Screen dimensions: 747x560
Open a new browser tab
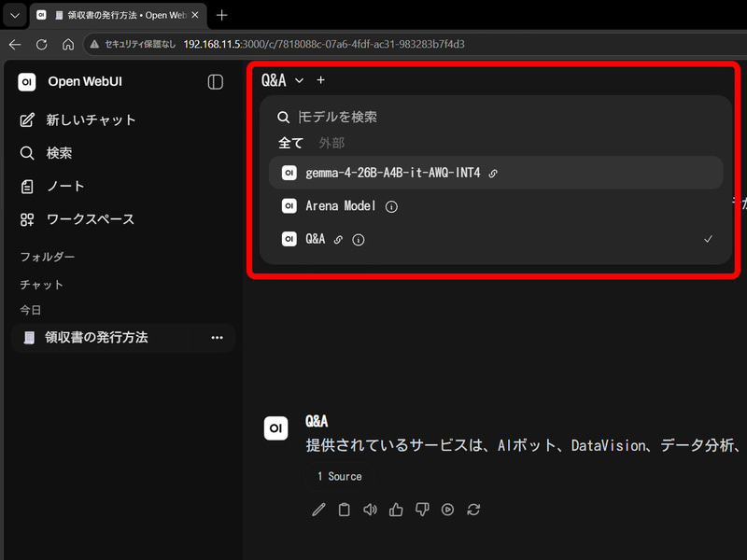point(221,15)
